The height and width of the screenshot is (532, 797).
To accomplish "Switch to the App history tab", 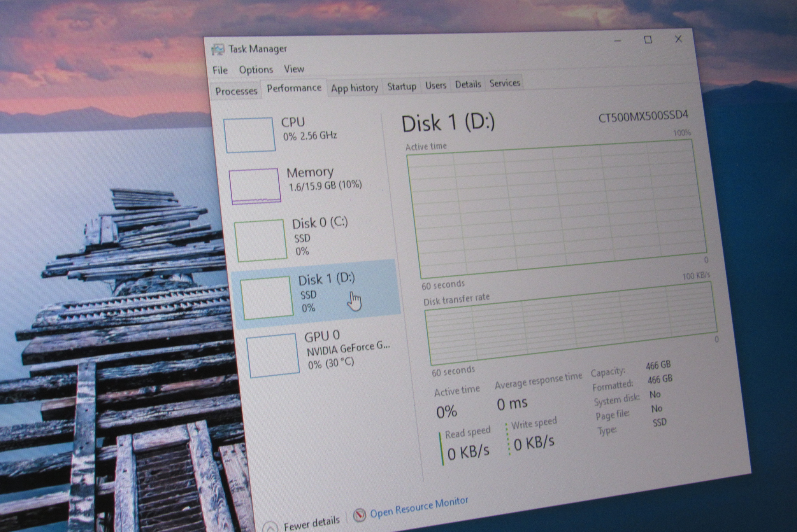I will click(x=354, y=88).
